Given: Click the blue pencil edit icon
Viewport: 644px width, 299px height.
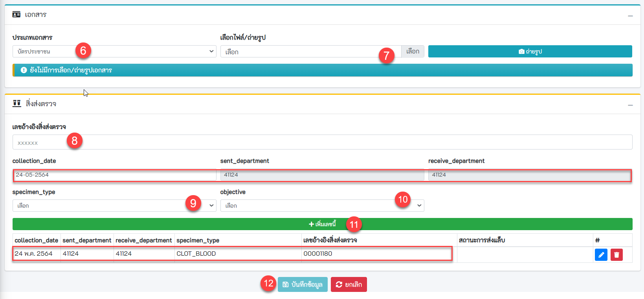Looking at the screenshot, I should pos(601,255).
